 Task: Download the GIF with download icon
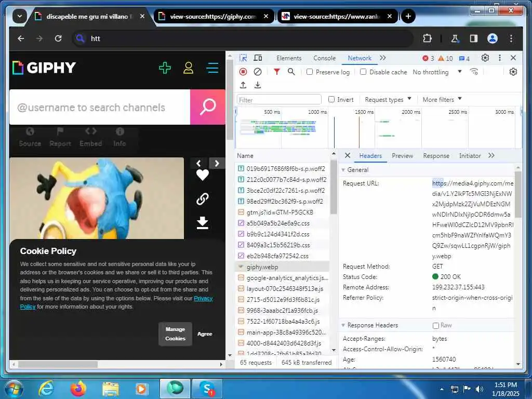tap(203, 223)
